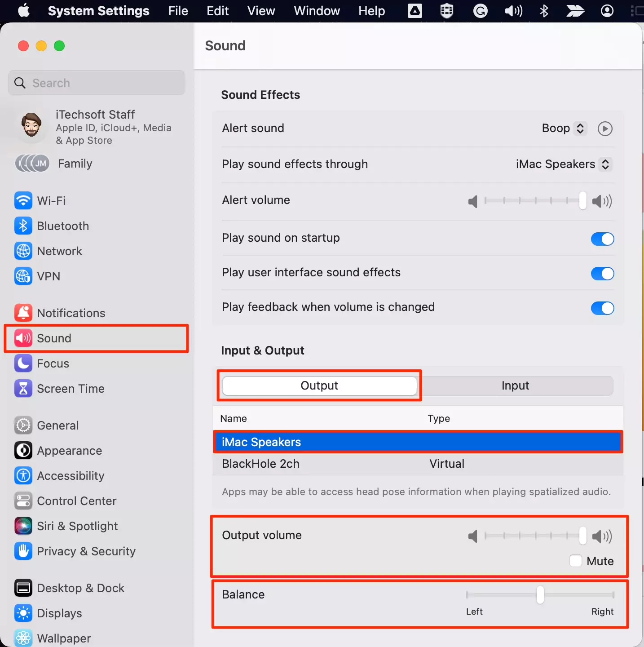This screenshot has width=644, height=647.
Task: Switch to the Output tab
Action: pyautogui.click(x=319, y=386)
